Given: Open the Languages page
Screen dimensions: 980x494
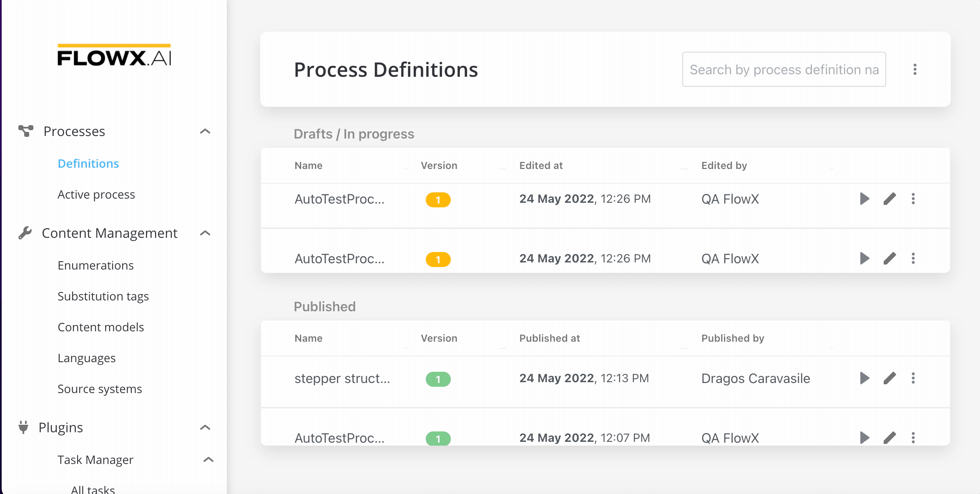Looking at the screenshot, I should 87,358.
